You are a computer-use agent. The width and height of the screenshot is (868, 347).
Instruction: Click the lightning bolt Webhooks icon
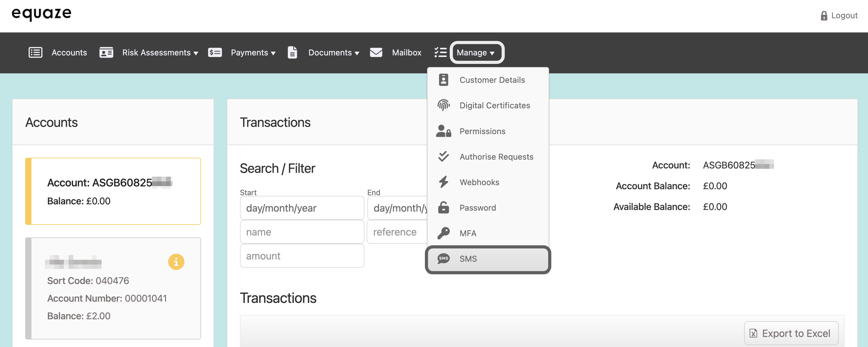pyautogui.click(x=443, y=182)
